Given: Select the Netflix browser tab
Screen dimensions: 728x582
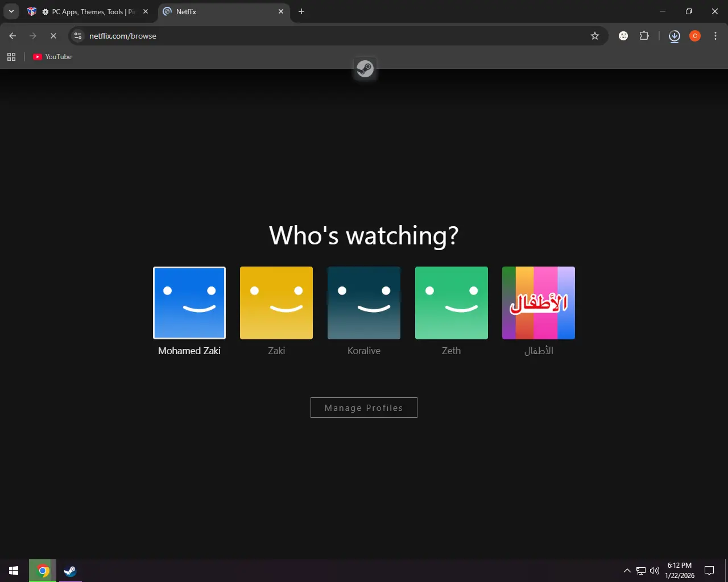Looking at the screenshot, I should pos(224,11).
